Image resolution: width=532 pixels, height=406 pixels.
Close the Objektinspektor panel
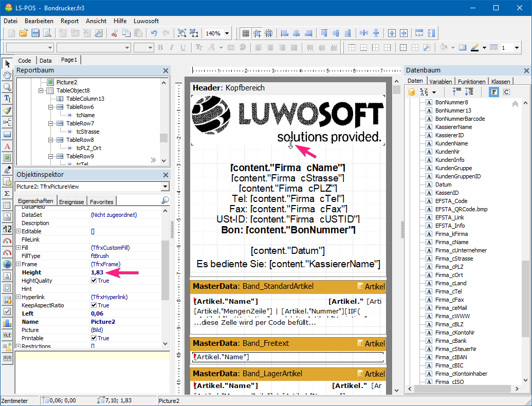coord(166,175)
